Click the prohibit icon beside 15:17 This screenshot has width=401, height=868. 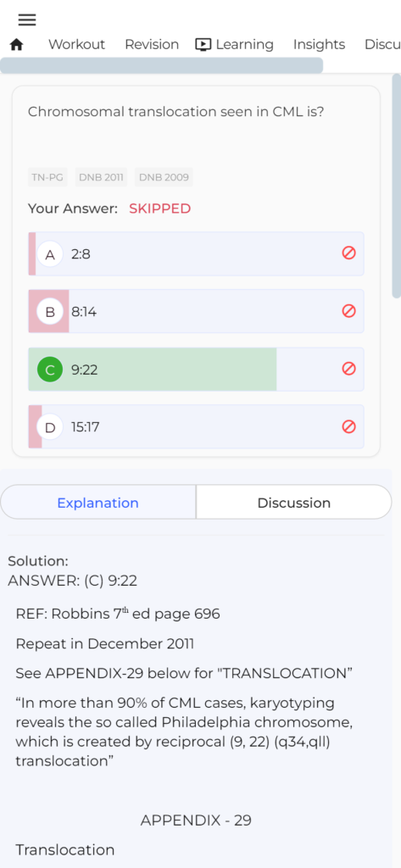[x=348, y=427]
